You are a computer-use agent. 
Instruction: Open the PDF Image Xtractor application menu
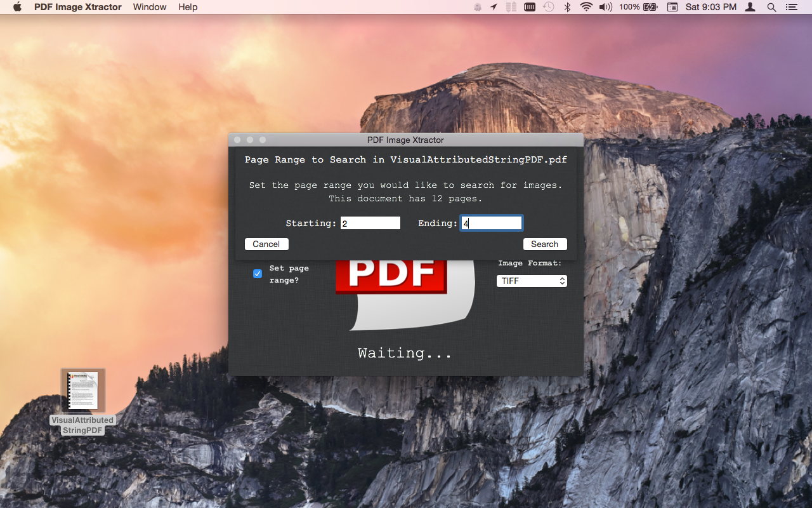[77, 7]
